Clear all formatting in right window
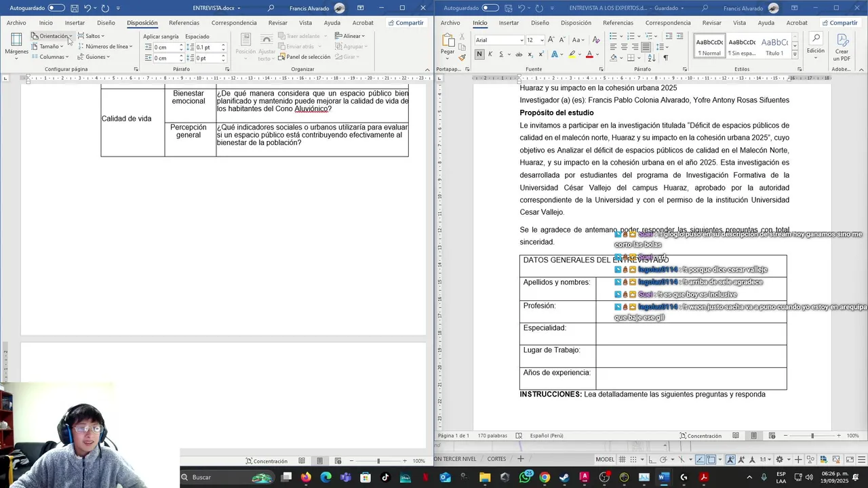Viewport: 868px width, 488px height. (x=596, y=40)
